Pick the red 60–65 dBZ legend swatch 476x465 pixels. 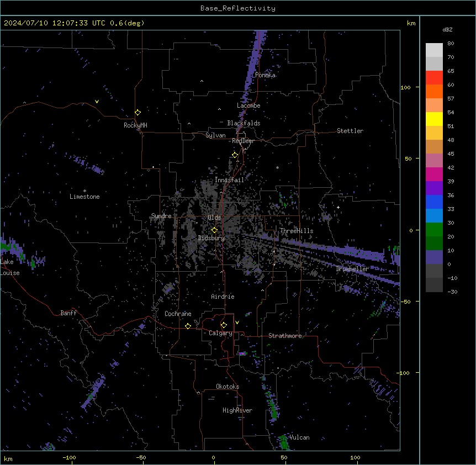(434, 77)
